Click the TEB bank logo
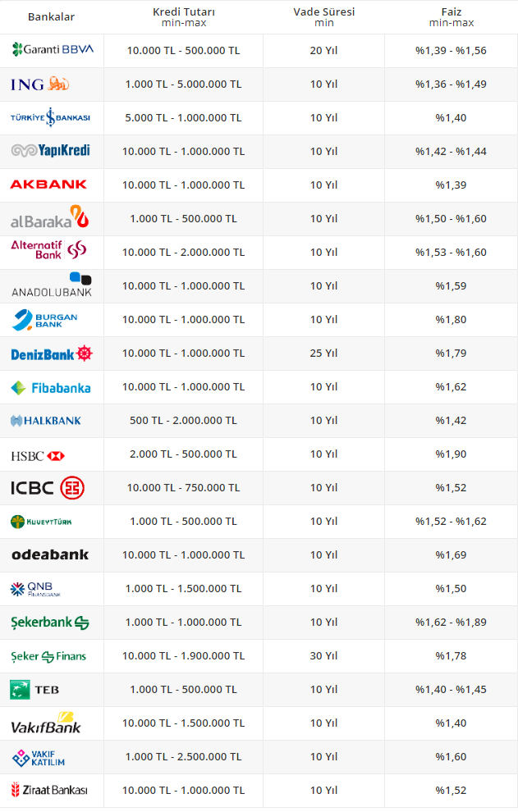Screen dimensions: 518x812 point(34,690)
